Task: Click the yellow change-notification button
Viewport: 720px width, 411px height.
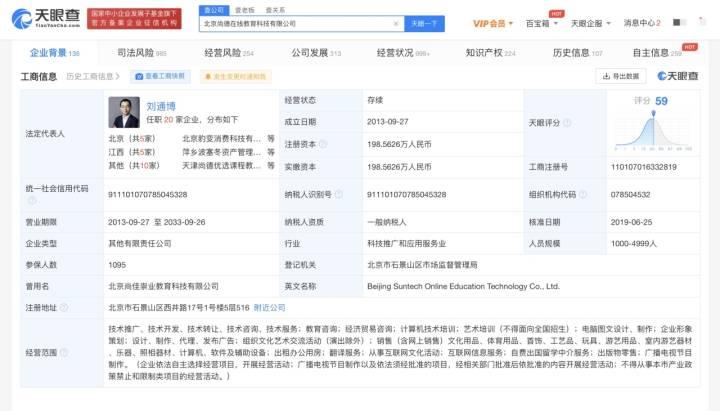Action: pos(236,76)
